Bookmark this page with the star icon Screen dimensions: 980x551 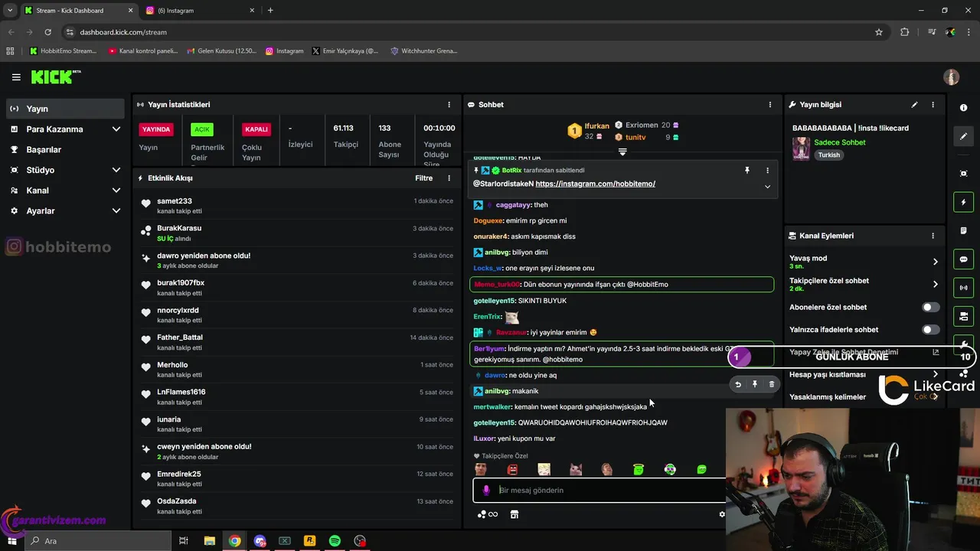(879, 32)
